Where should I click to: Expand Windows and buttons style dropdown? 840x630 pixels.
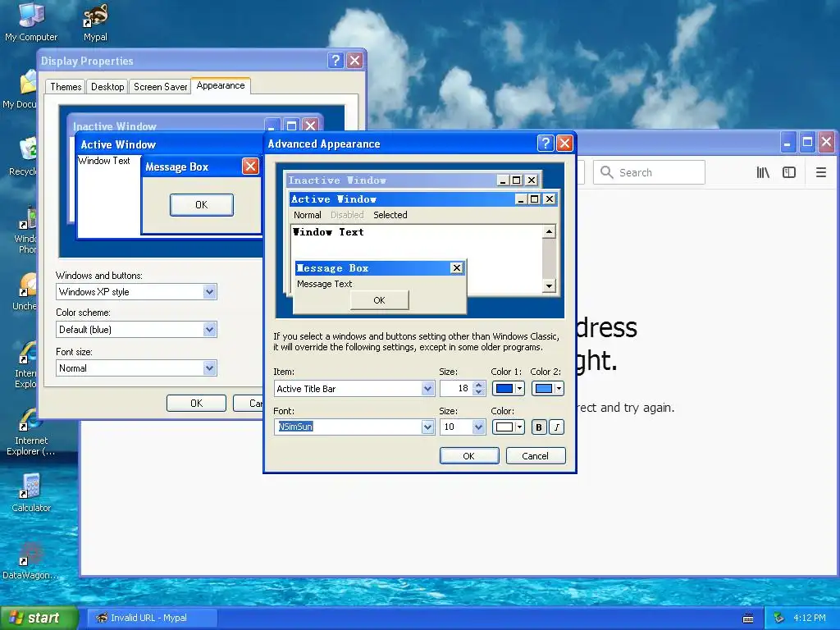pos(209,292)
